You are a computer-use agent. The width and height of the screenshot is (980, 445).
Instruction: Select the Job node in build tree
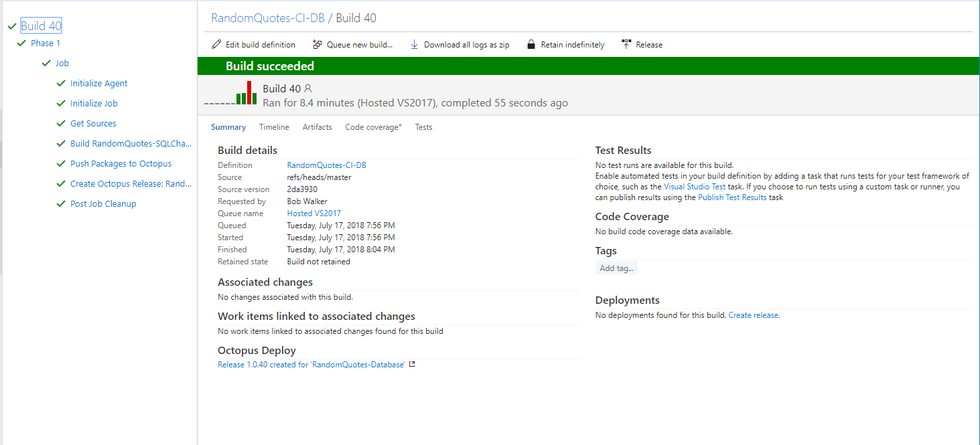(62, 64)
